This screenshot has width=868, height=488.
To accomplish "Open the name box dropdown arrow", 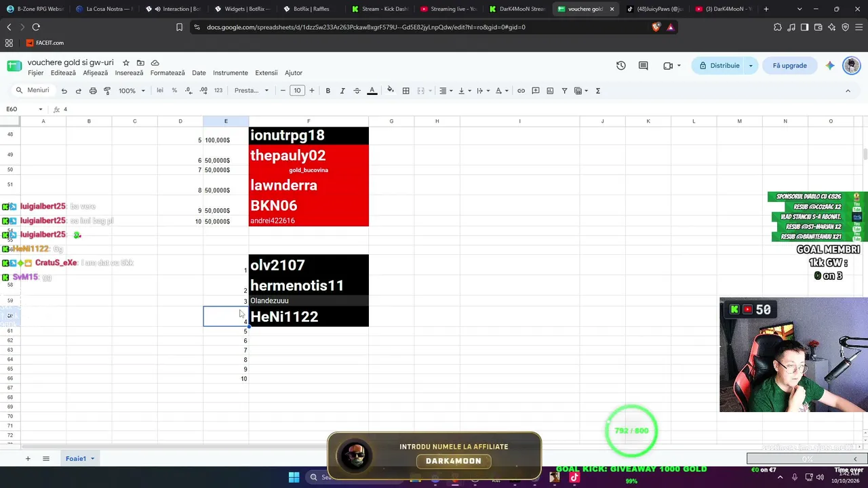I will [40, 109].
